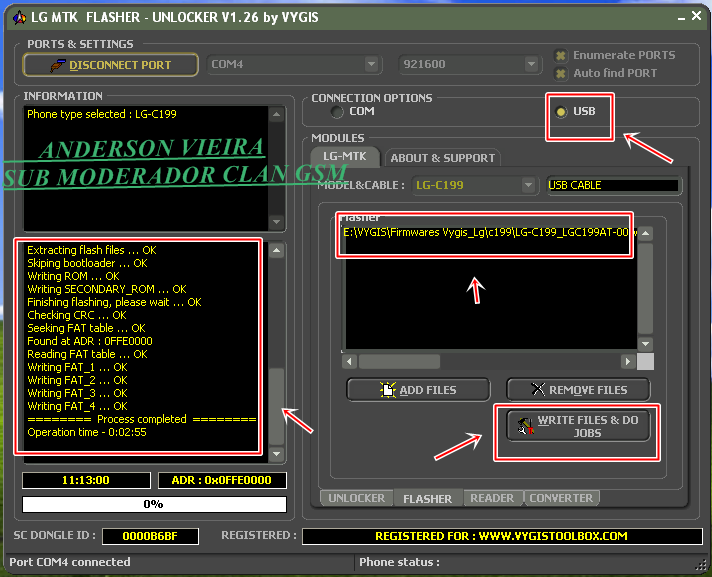Click the window resize grip icon
This screenshot has width=712, height=577.
coord(702,564)
